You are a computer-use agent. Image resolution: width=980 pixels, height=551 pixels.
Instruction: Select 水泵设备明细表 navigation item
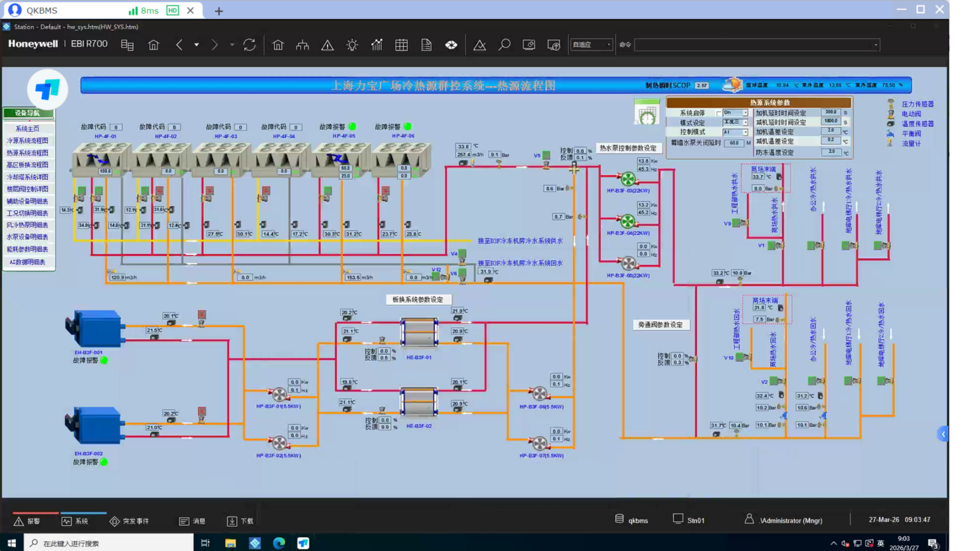(28, 237)
